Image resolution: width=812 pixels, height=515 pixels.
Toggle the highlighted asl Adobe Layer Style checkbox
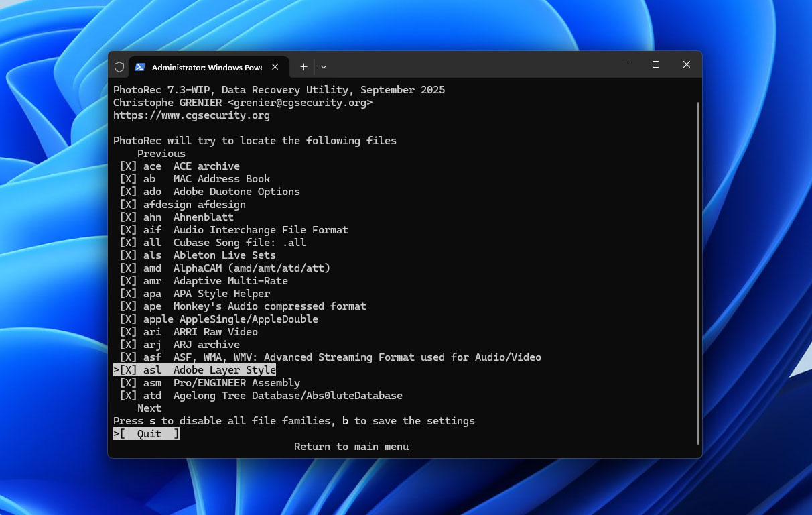pyautogui.click(x=128, y=370)
